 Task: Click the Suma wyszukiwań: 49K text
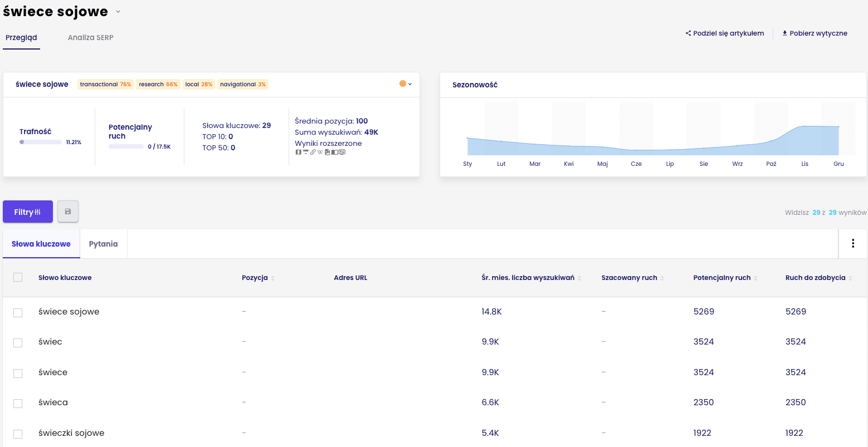coord(337,132)
